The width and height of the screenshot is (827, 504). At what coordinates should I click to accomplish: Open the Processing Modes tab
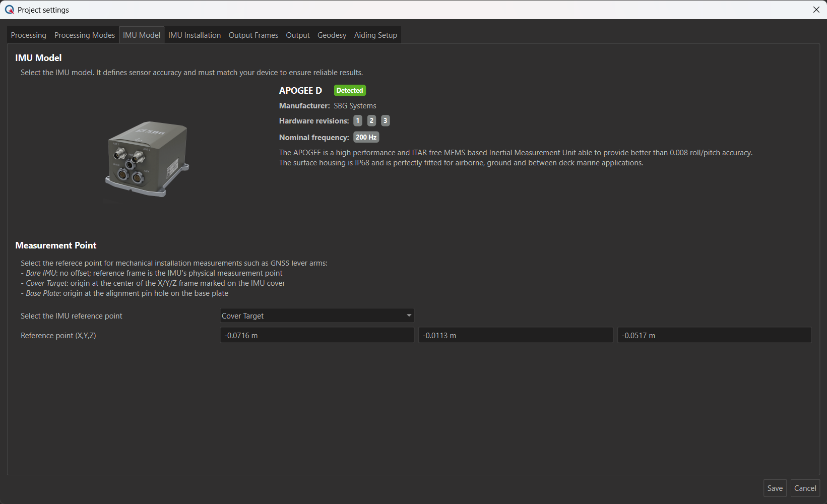pos(85,35)
